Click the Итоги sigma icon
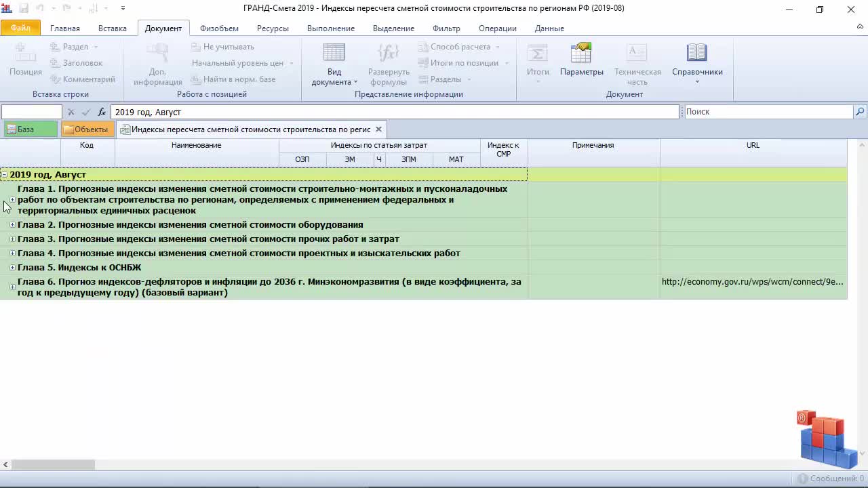Image resolution: width=868 pixels, height=488 pixels. click(538, 53)
